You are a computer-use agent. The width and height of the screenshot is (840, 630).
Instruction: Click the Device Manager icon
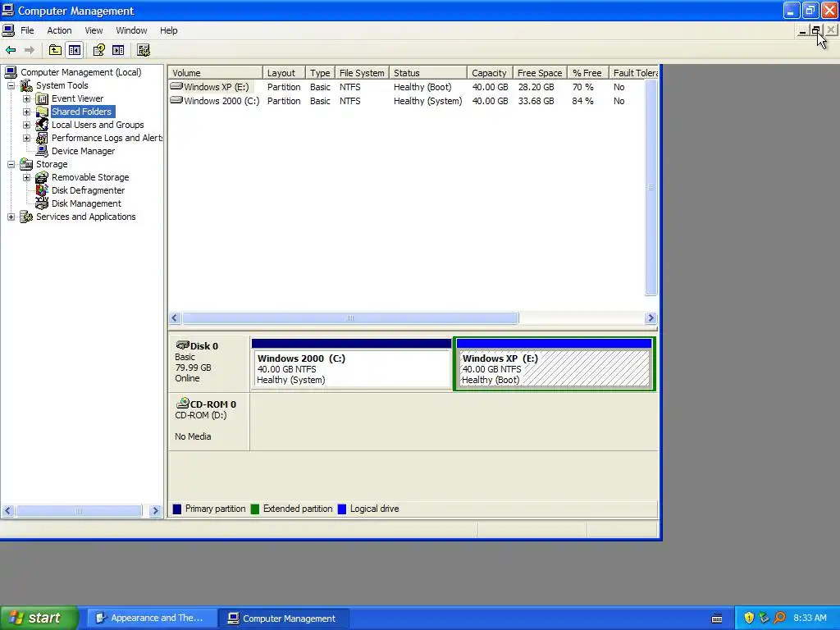42,151
